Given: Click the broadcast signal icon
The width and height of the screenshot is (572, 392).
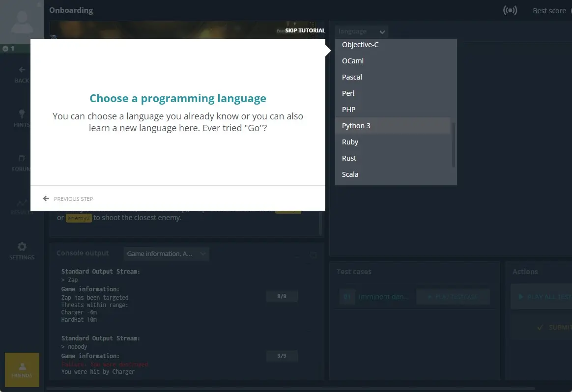Looking at the screenshot, I should coord(510,10).
